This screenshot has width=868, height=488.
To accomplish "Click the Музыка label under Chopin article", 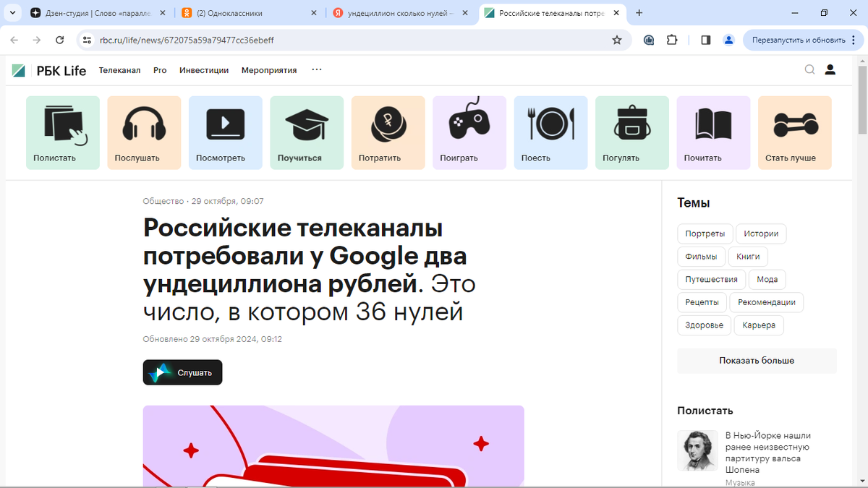I will click(x=740, y=482).
